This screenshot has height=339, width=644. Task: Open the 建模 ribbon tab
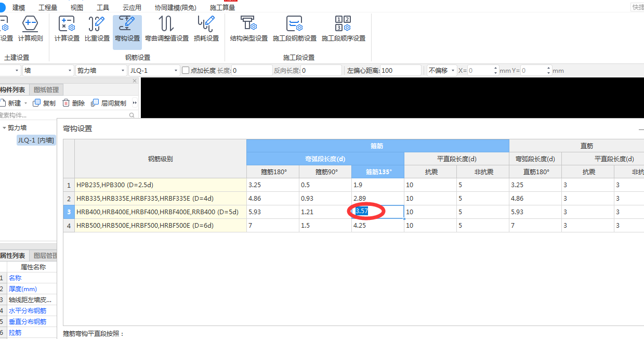coord(19,7)
